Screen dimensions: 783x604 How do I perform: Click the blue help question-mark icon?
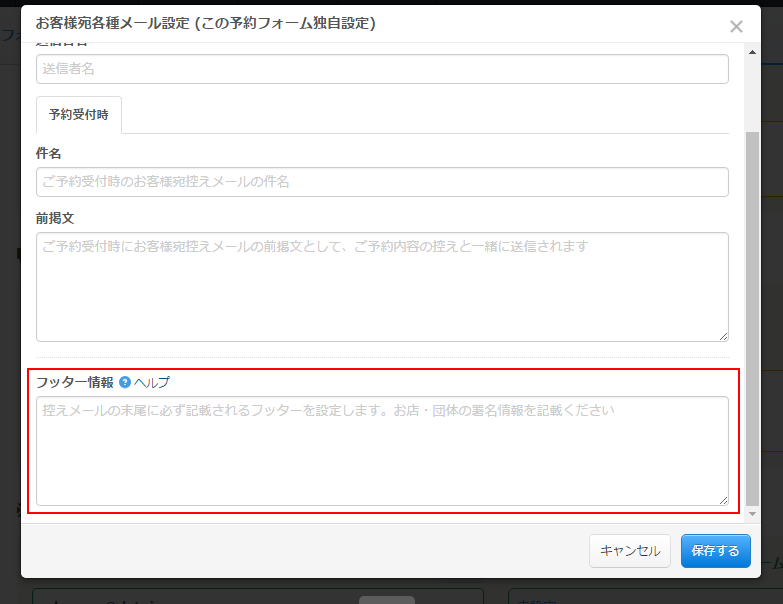tap(125, 382)
